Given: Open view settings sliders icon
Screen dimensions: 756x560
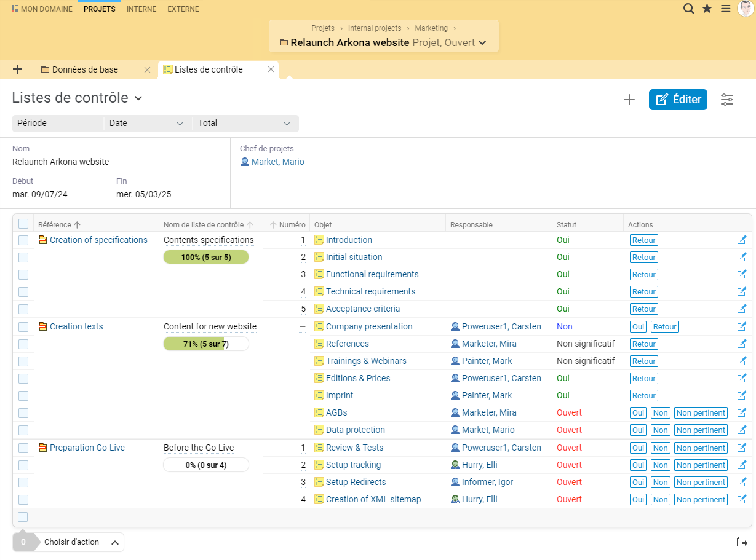Looking at the screenshot, I should pyautogui.click(x=727, y=100).
